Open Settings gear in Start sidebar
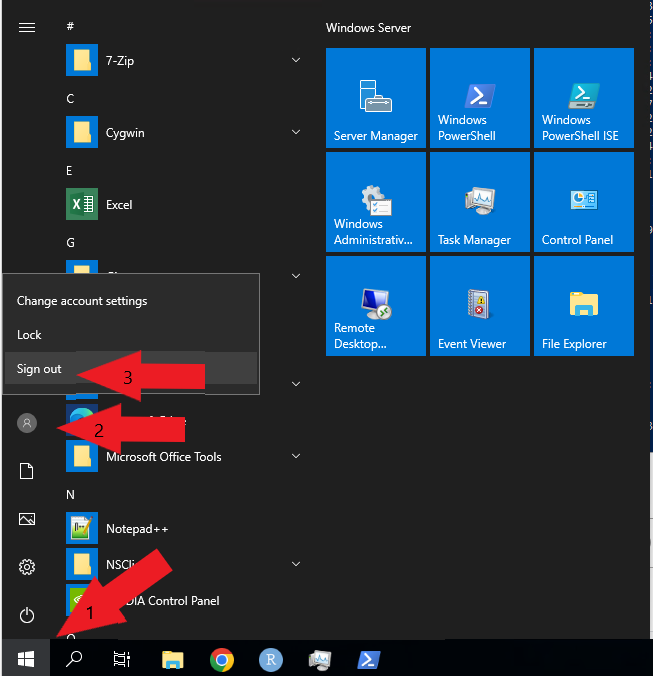Screen dimensions: 653x676 (27, 567)
